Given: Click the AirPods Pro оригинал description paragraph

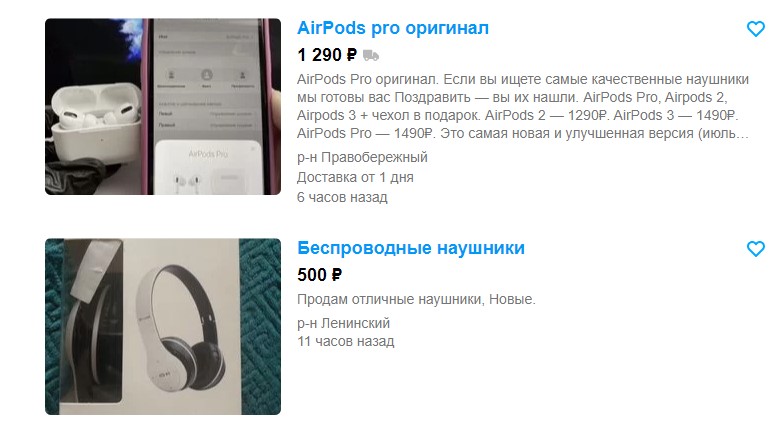Looking at the screenshot, I should click(523, 106).
